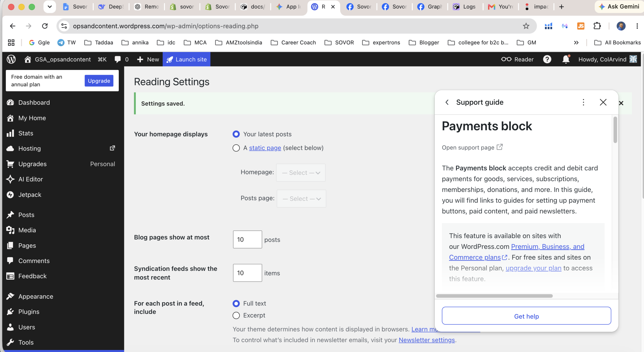Open the WordPress logo menu in admin bar

click(11, 59)
